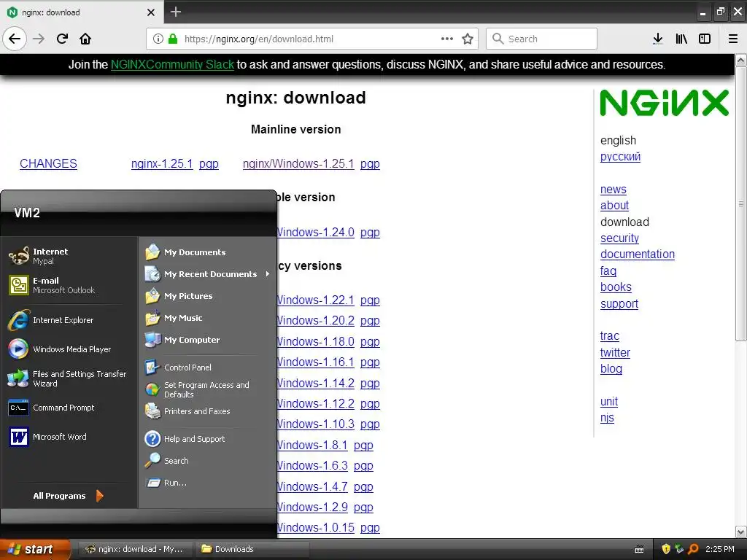Open the NGINXCommunity Slack link
Screen dimensions: 747x560
tap(172, 64)
